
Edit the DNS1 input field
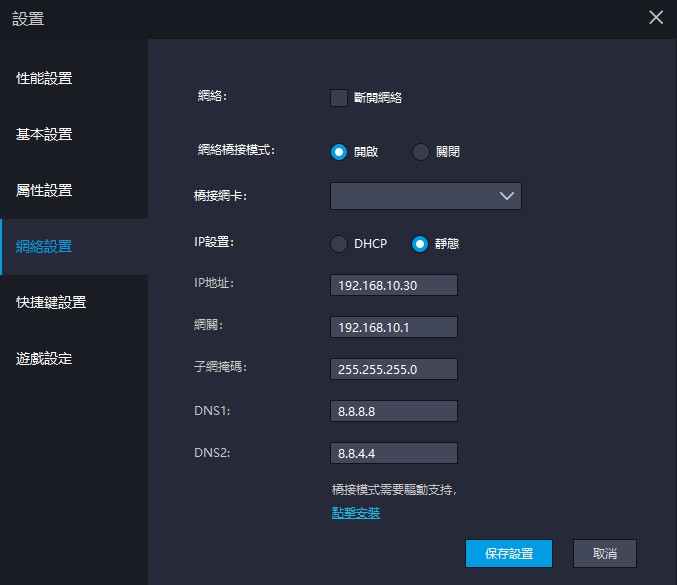(393, 411)
